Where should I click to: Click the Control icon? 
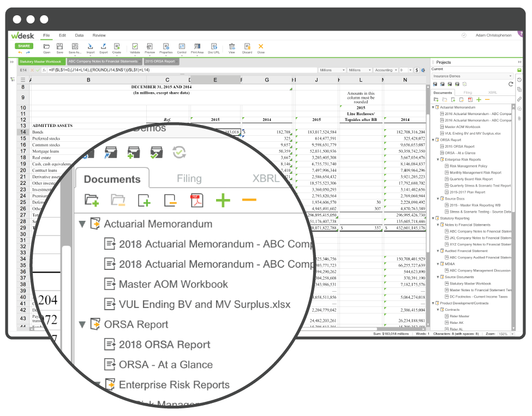pyautogui.click(x=182, y=46)
